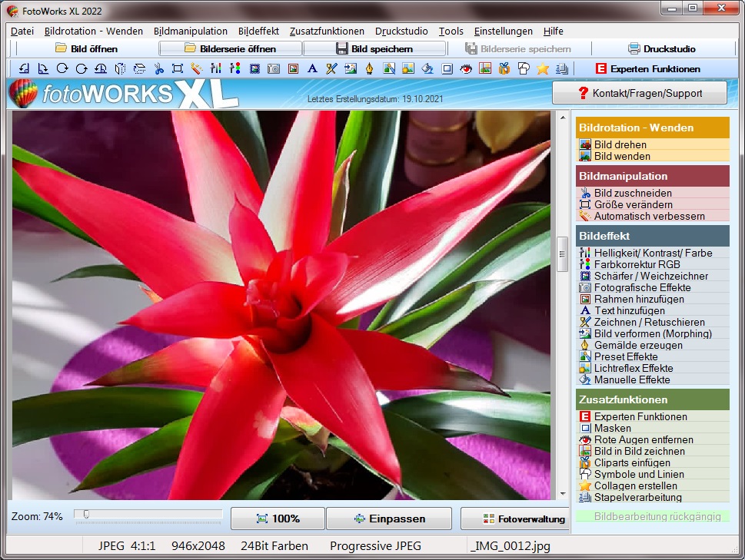Viewport: 745px width, 560px height.
Task: Choose Text hinzufügen in the sidebar
Action: (x=654, y=310)
